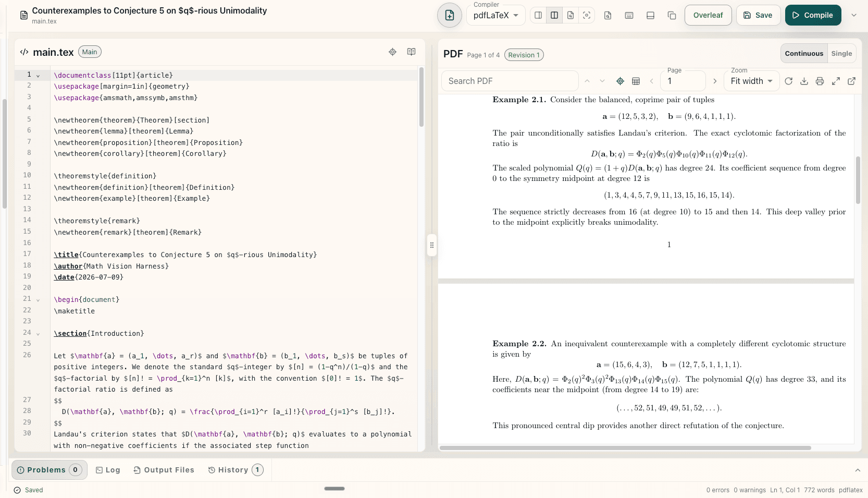The width and height of the screenshot is (868, 498).
Task: Click the copy/duplicate icon in top toolbar
Action: tap(672, 15)
